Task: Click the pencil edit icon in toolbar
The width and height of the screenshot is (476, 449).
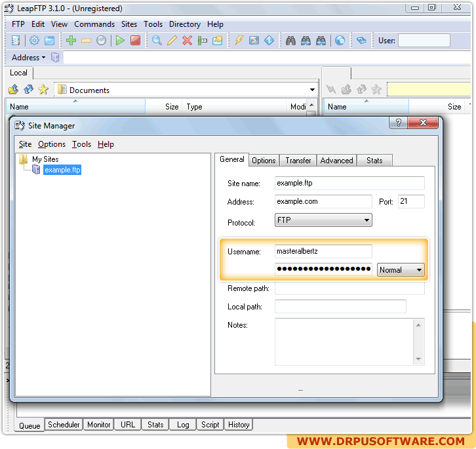Action: [172, 41]
